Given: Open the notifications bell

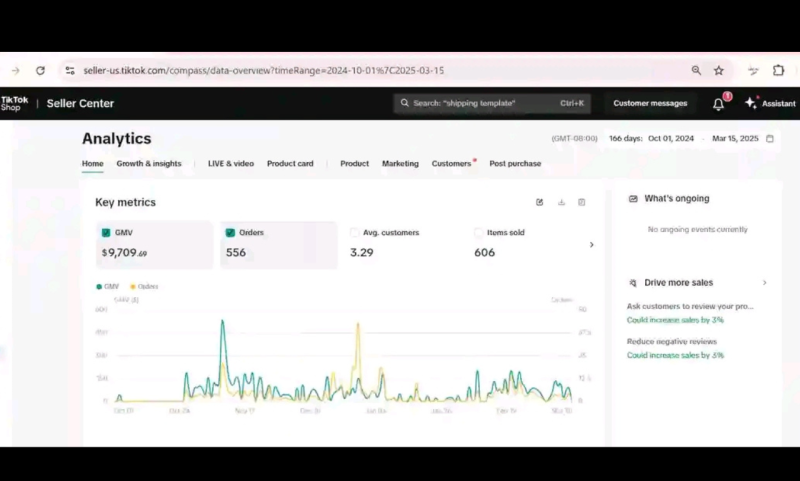Looking at the screenshot, I should click(x=718, y=104).
